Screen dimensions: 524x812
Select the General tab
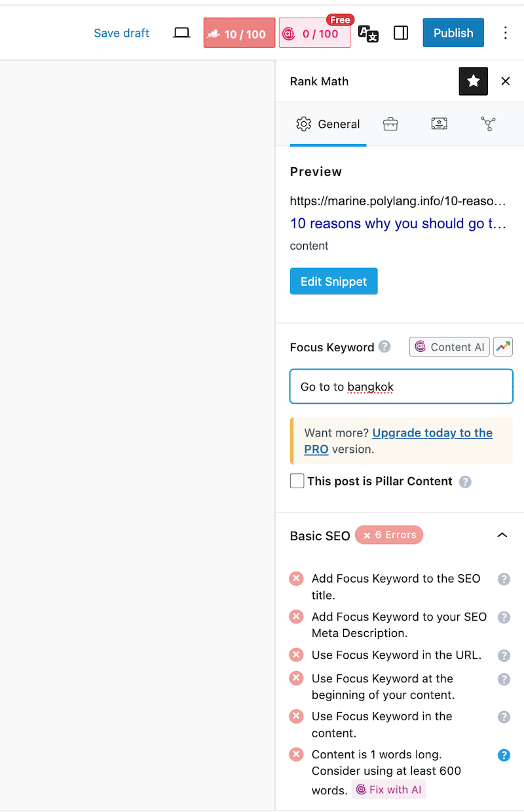point(328,124)
